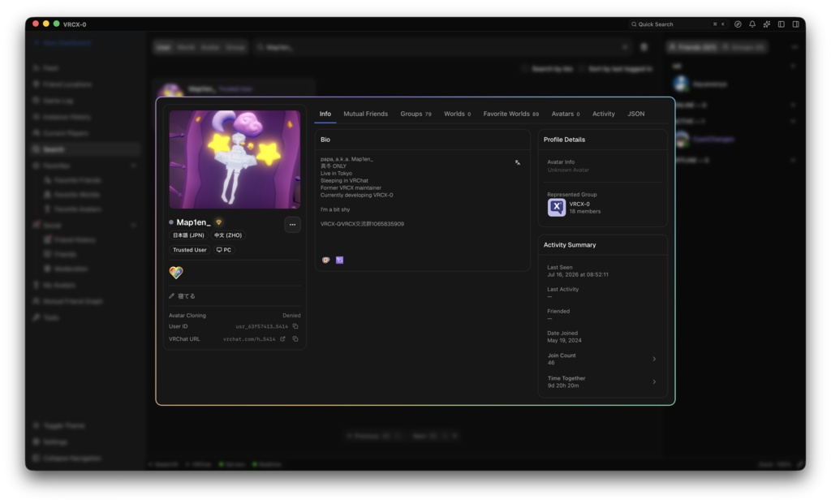Switch to the Mutual Friends tab
The image size is (831, 504).
coord(366,114)
